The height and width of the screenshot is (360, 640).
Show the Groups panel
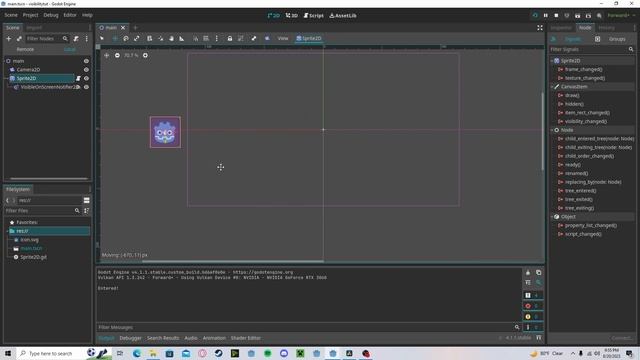617,39
